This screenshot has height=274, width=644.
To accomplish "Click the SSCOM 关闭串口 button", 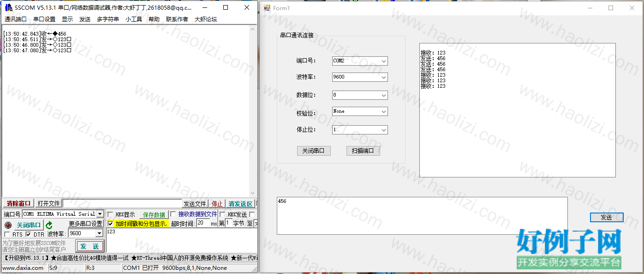I will point(29,225).
